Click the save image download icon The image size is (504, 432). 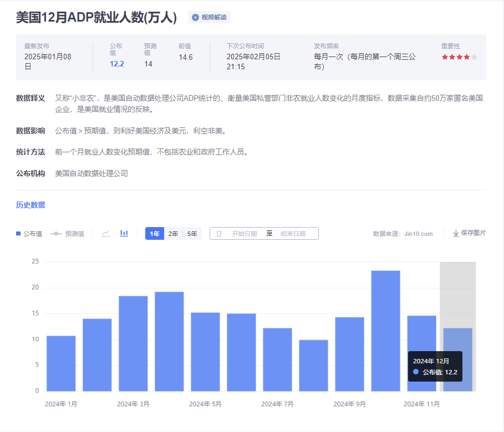(456, 234)
